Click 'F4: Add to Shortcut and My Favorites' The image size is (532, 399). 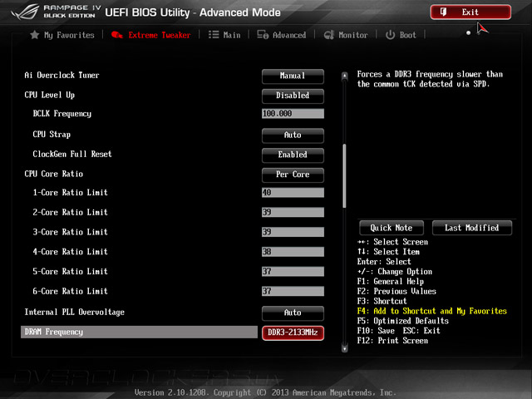pyautogui.click(x=432, y=311)
